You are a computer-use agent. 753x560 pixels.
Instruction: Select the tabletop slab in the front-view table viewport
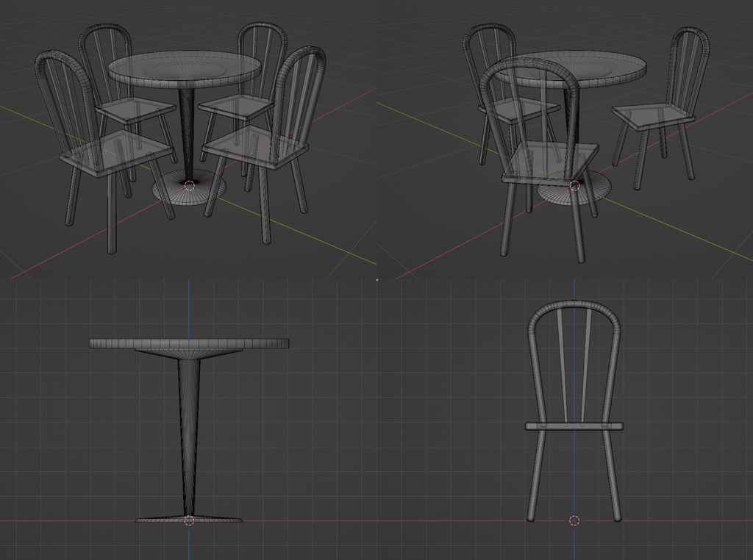[x=189, y=344]
